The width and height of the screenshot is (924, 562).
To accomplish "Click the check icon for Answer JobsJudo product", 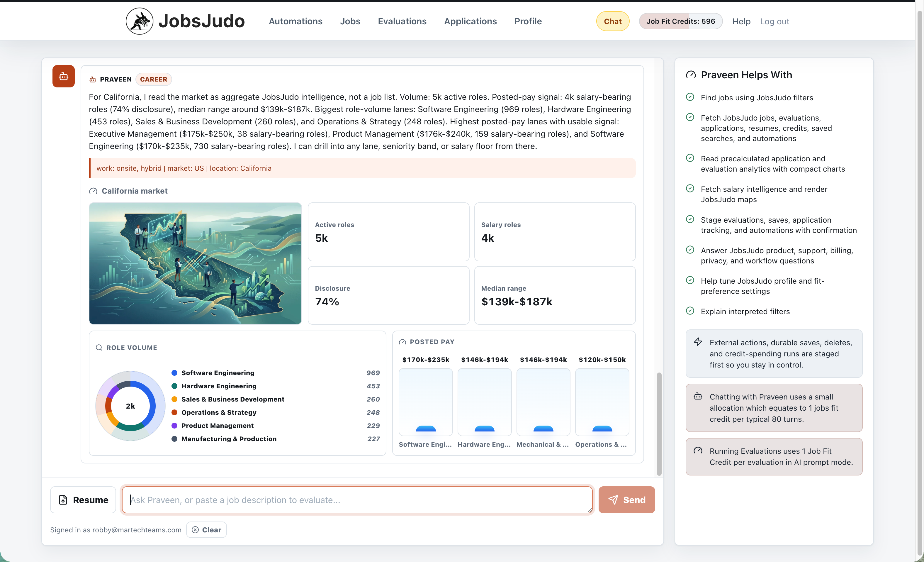I will [690, 250].
